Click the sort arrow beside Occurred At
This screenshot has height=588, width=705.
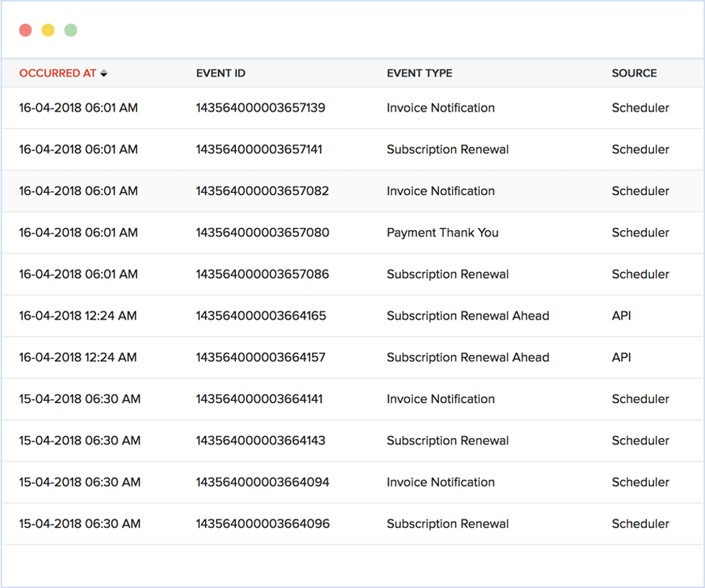click(104, 73)
